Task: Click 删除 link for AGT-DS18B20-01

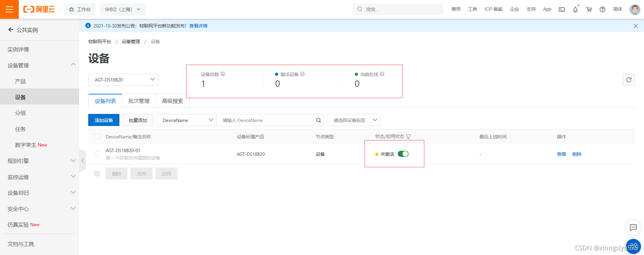Action: point(577,154)
